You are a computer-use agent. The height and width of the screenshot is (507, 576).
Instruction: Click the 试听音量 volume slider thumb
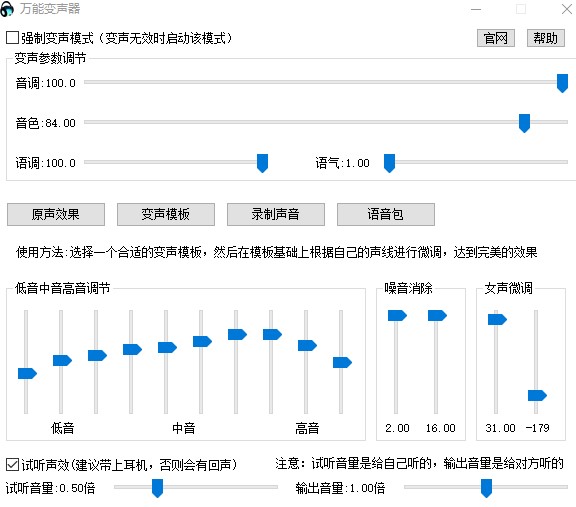point(157,488)
